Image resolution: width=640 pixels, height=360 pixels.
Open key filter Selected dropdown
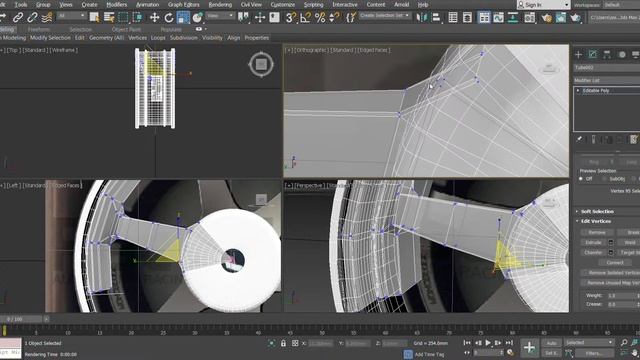[589, 342]
